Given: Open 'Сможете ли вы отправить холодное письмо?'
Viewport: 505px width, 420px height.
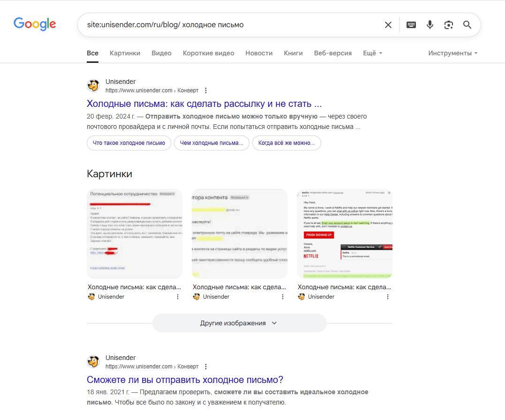Looking at the screenshot, I should [x=185, y=380].
